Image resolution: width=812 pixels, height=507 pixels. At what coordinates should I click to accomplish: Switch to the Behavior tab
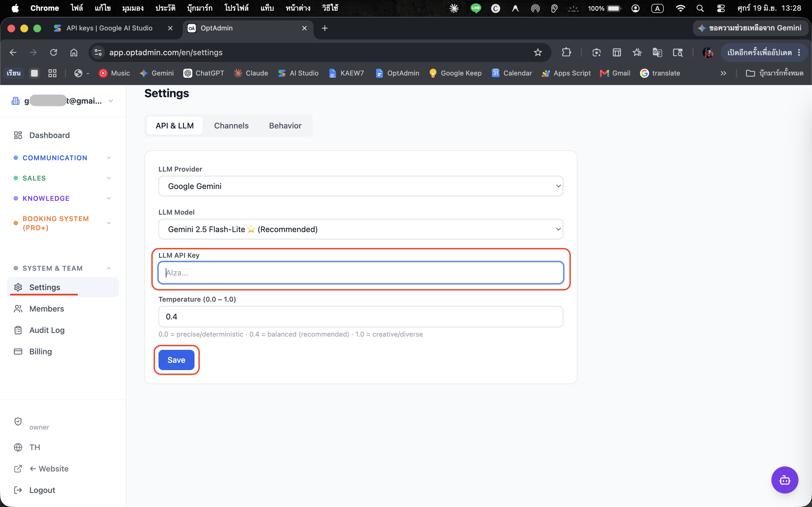[x=285, y=126]
